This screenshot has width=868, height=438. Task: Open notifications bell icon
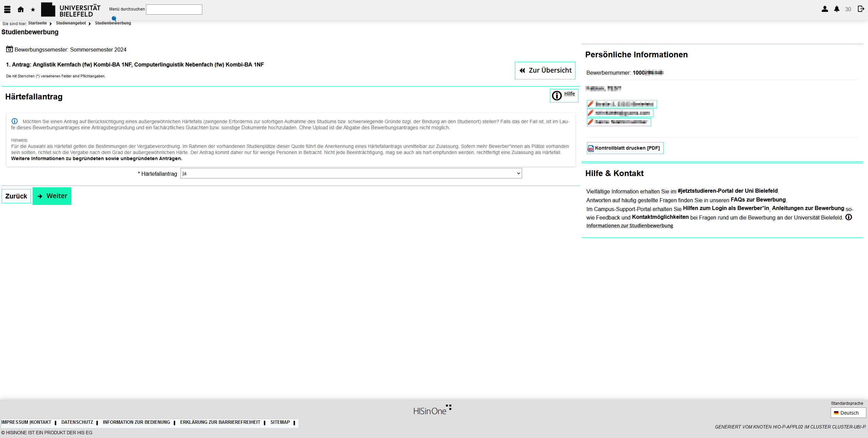pyautogui.click(x=837, y=9)
